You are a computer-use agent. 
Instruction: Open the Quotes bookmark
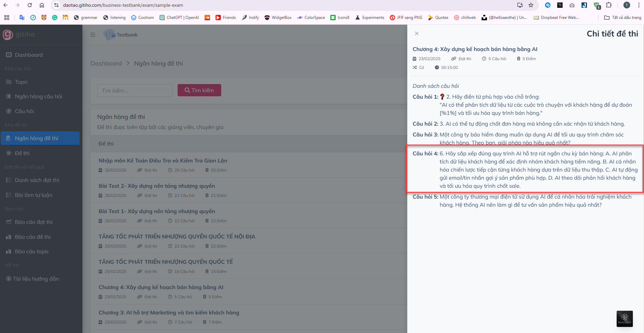[438, 18]
